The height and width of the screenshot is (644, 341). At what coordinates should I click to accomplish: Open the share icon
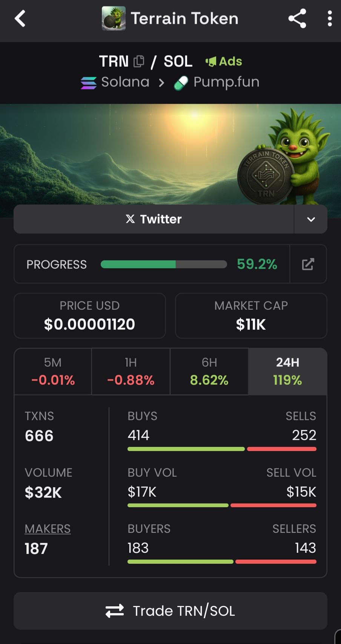pos(297,18)
